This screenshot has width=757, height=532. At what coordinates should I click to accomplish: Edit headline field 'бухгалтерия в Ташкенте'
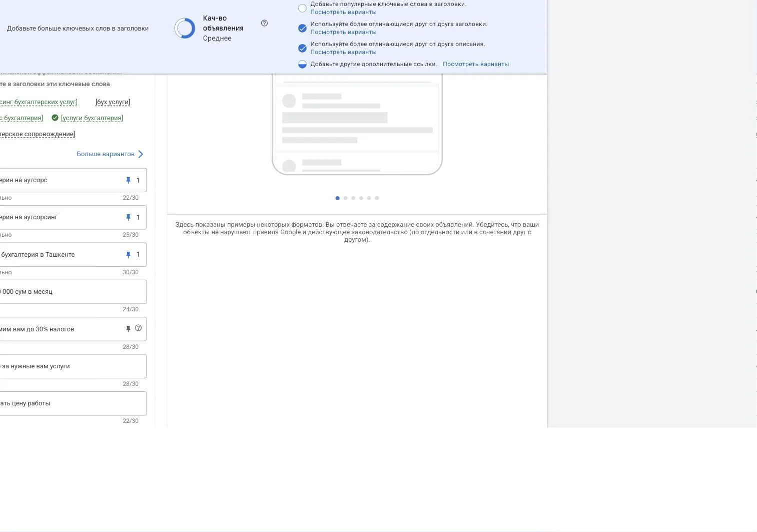click(x=73, y=255)
